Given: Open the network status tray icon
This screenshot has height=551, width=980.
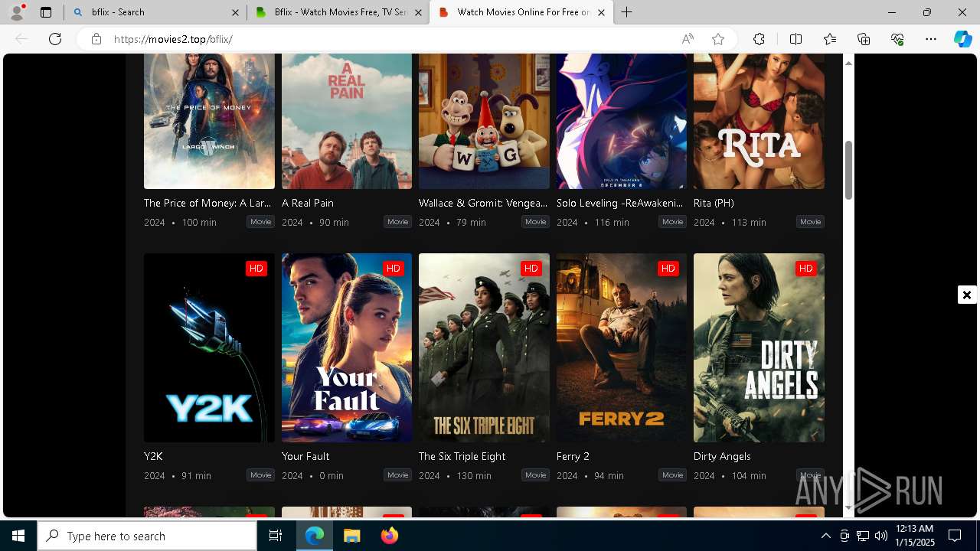Looking at the screenshot, I should (x=862, y=536).
